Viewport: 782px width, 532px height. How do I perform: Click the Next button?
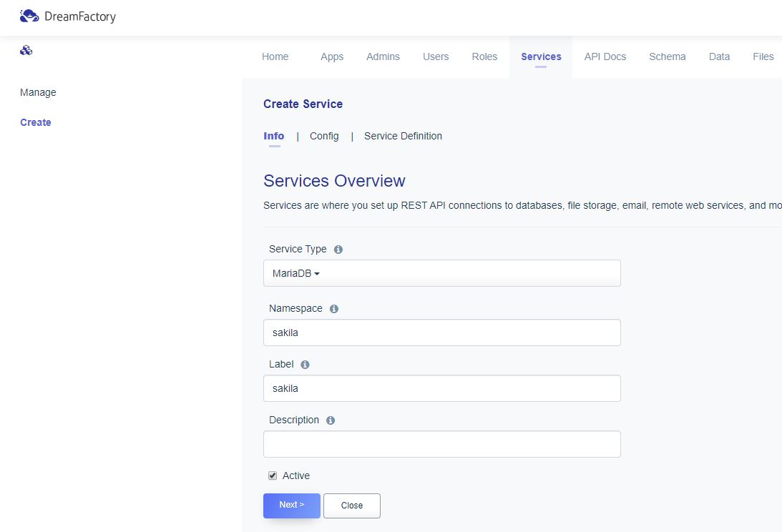292,505
